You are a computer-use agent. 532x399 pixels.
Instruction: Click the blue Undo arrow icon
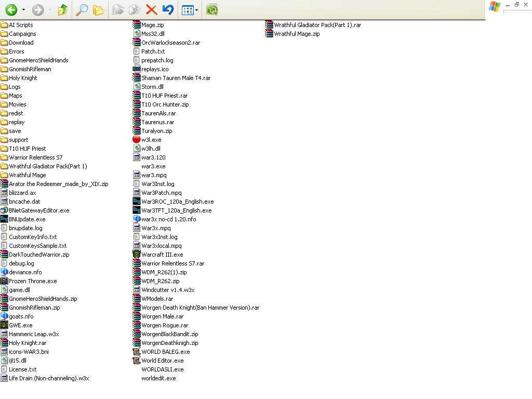(x=168, y=10)
